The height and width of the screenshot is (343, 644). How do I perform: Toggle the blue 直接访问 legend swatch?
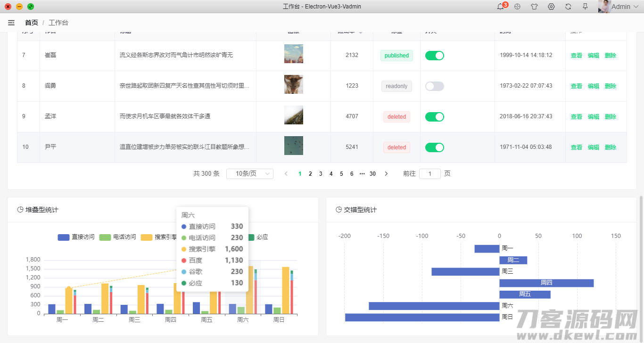click(64, 237)
